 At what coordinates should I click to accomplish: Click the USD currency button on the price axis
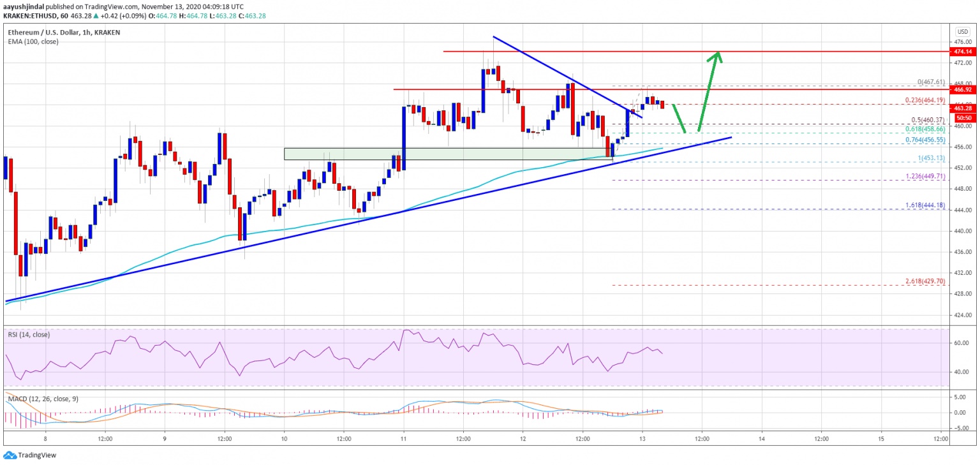pos(961,31)
